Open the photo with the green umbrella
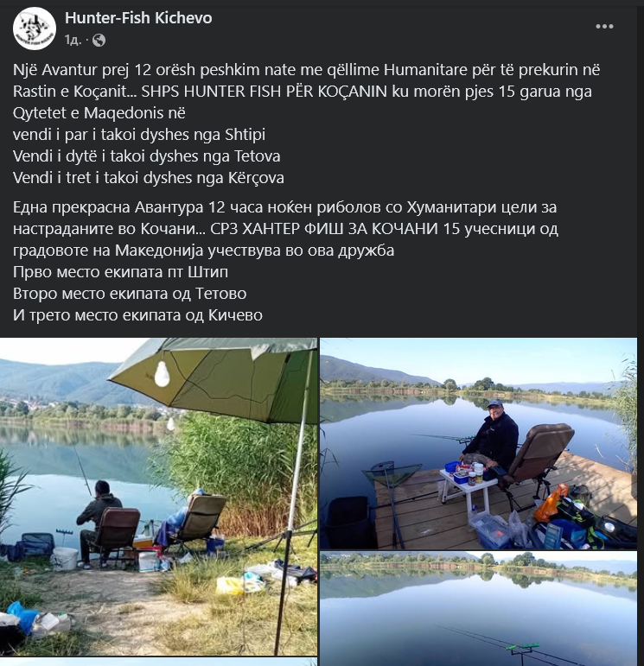644x666 pixels. (158, 496)
